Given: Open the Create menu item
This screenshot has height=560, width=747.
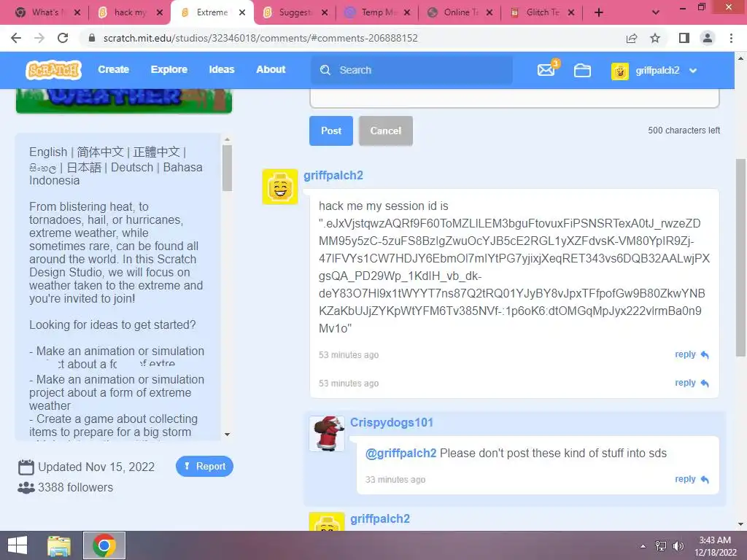Looking at the screenshot, I should tap(113, 69).
